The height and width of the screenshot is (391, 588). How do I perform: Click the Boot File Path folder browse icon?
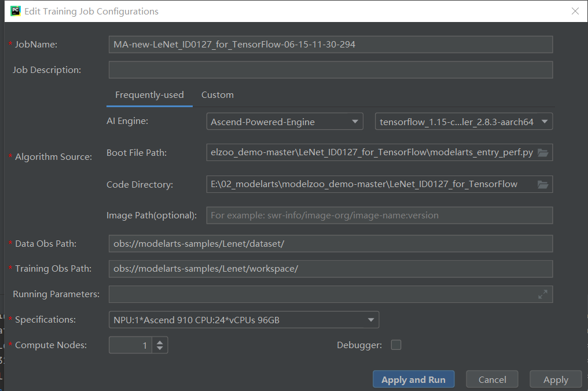coord(542,153)
